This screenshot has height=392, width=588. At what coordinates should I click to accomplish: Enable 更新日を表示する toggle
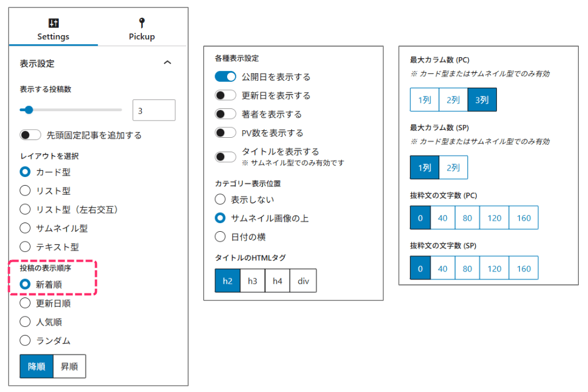225,95
